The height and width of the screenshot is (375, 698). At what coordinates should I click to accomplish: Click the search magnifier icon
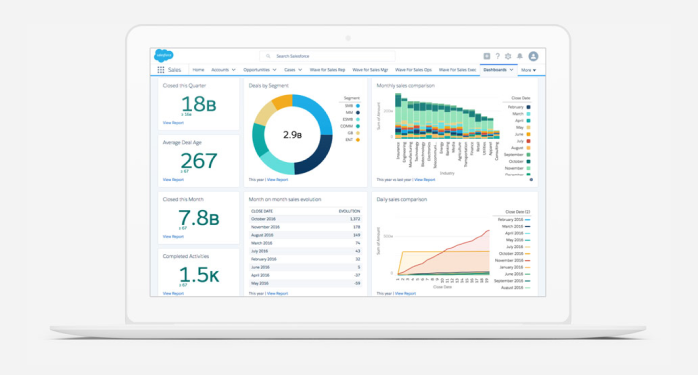pyautogui.click(x=268, y=56)
